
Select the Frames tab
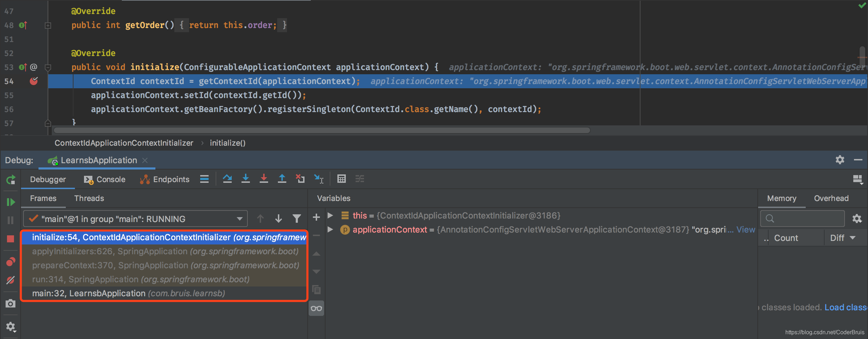pyautogui.click(x=43, y=198)
